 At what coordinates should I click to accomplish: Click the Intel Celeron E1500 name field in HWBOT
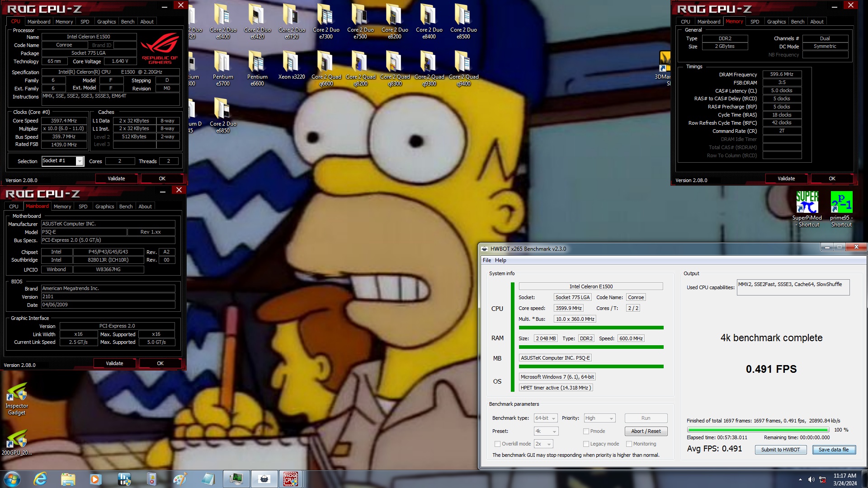[591, 286]
